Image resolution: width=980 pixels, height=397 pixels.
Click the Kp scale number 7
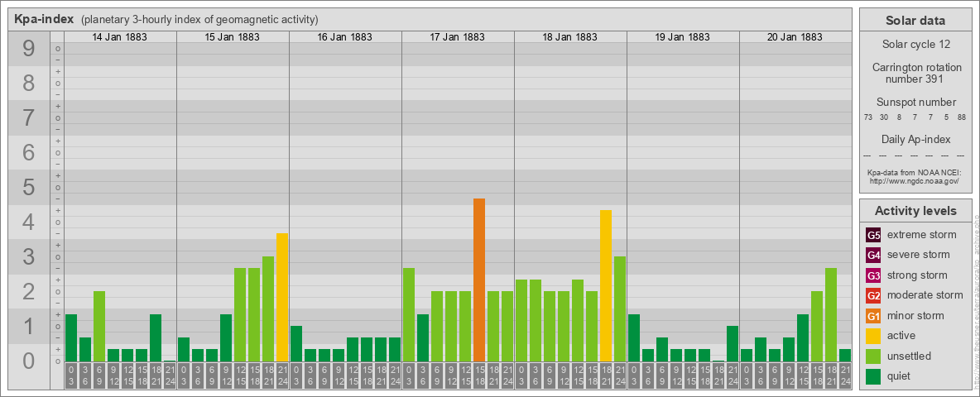pyautogui.click(x=29, y=118)
